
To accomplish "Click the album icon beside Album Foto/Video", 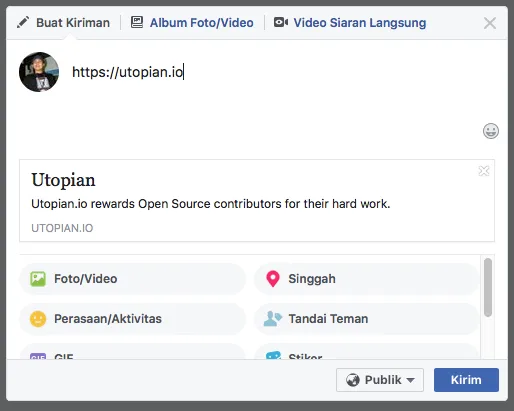I will (x=137, y=22).
